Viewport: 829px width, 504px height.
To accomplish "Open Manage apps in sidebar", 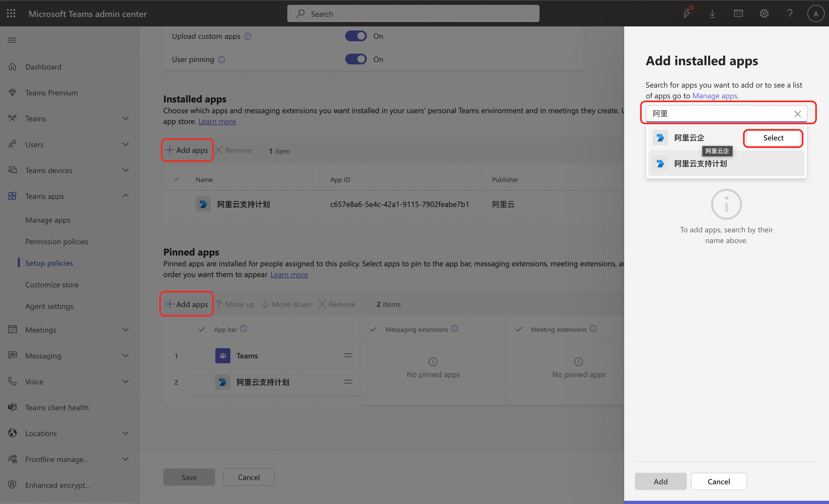I will [48, 220].
